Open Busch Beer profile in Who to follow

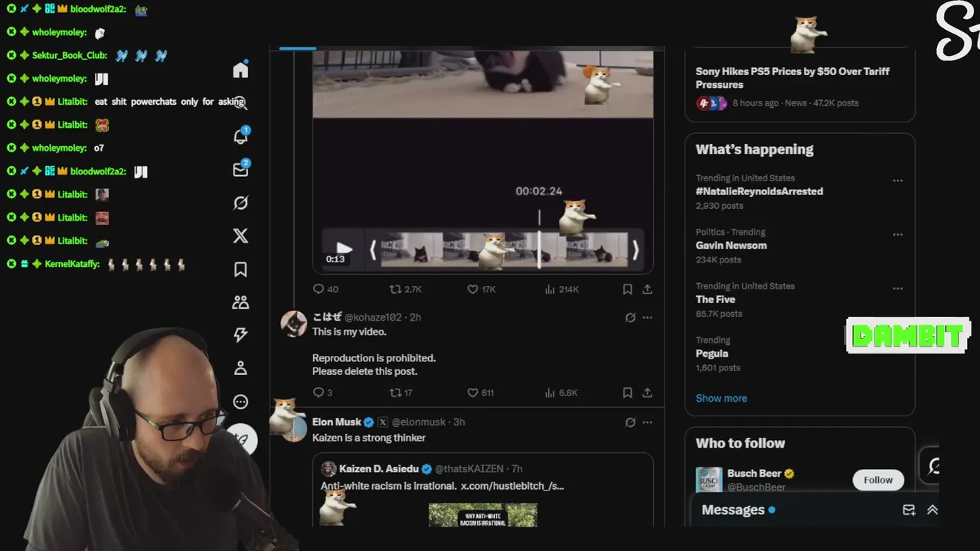tap(754, 474)
